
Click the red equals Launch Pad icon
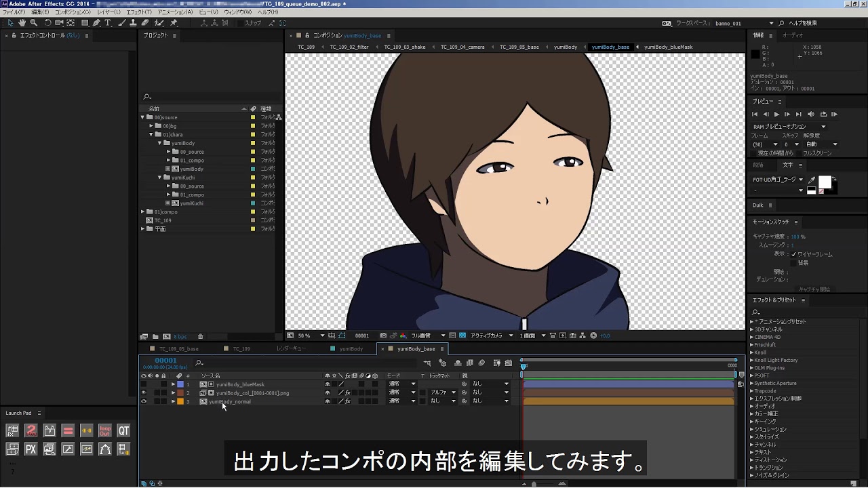[68, 430]
